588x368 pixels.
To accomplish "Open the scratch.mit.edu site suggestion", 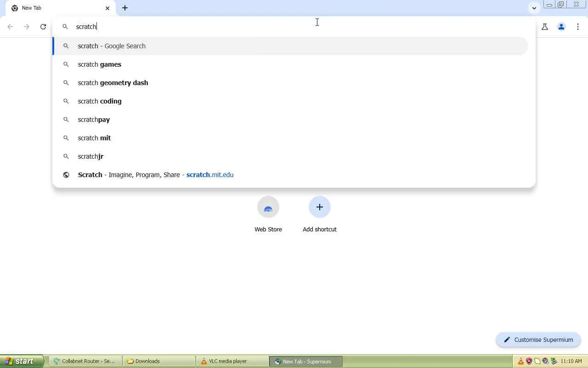I will click(290, 175).
